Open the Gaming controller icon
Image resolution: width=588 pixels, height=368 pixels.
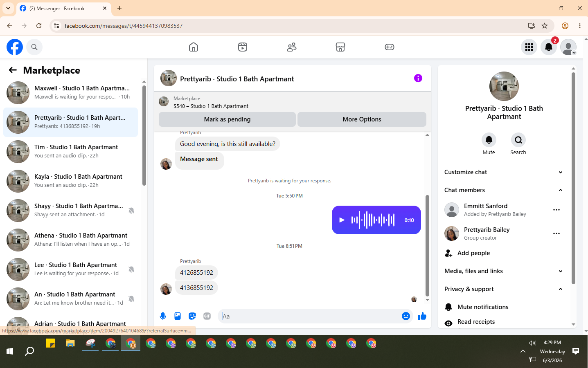point(390,47)
